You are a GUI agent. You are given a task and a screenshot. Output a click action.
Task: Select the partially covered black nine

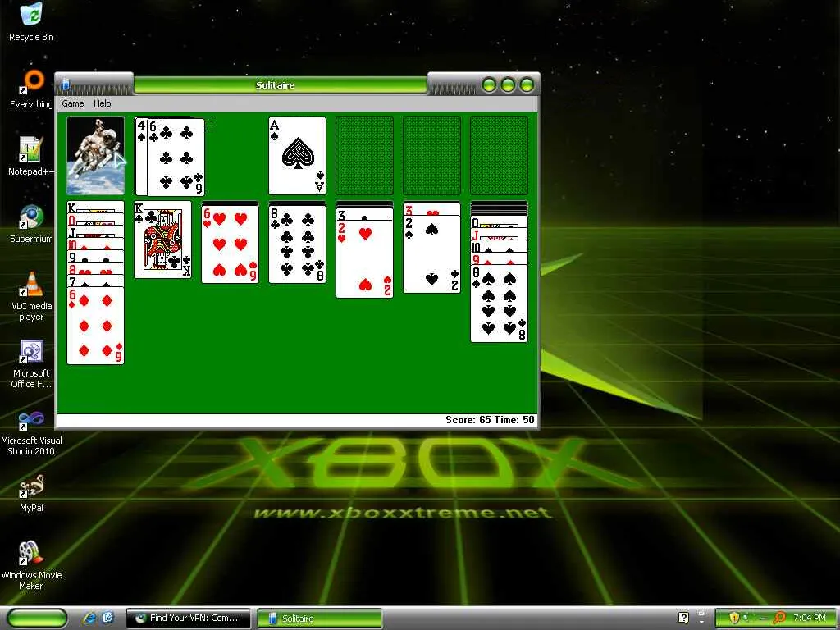[95, 256]
